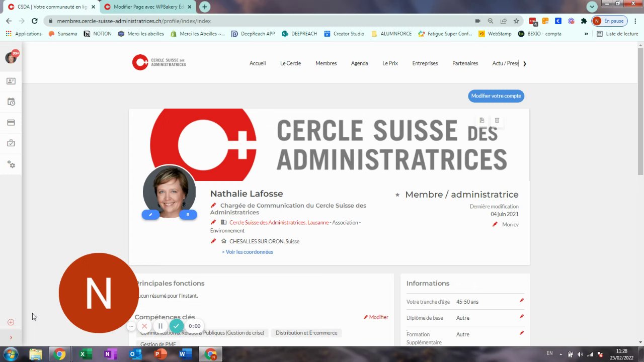Cancel the recording with red X
Image resolution: width=644 pixels, height=362 pixels.
[144, 326]
